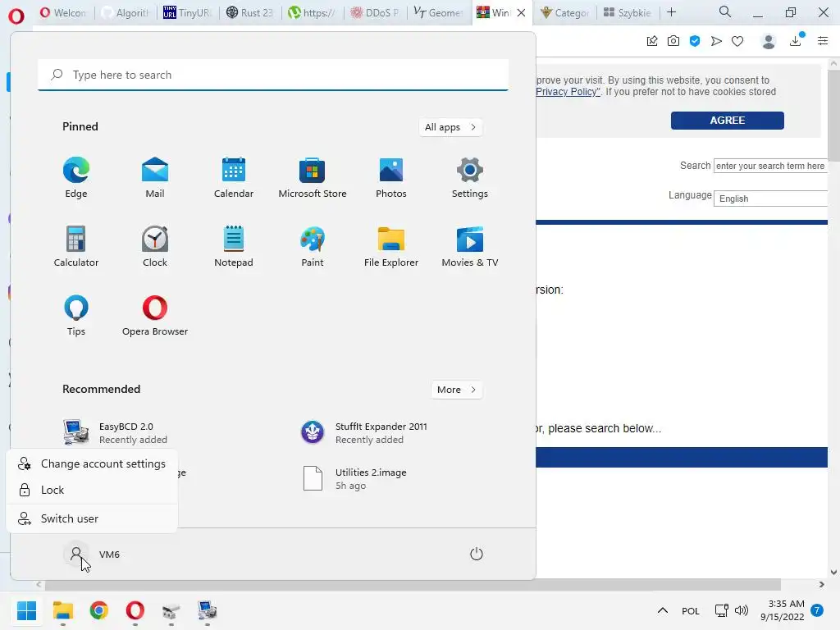Click the POL language indicator
The height and width of the screenshot is (630, 840).
click(x=691, y=611)
